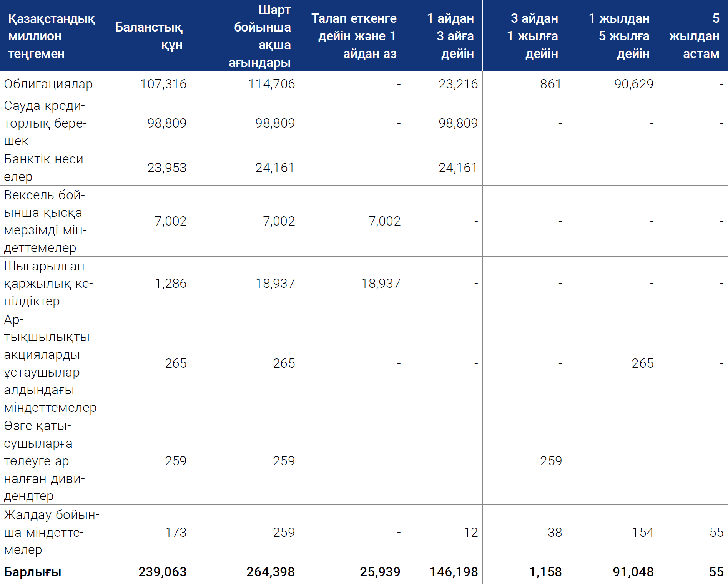Screen dimensions: 728x584
Task: Select the value 173
Action: click(x=176, y=532)
